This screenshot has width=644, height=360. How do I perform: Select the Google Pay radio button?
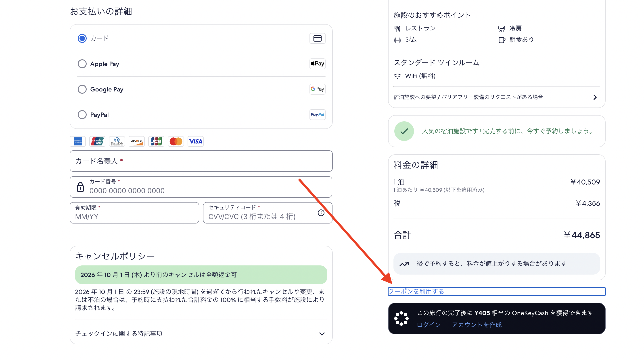point(82,89)
